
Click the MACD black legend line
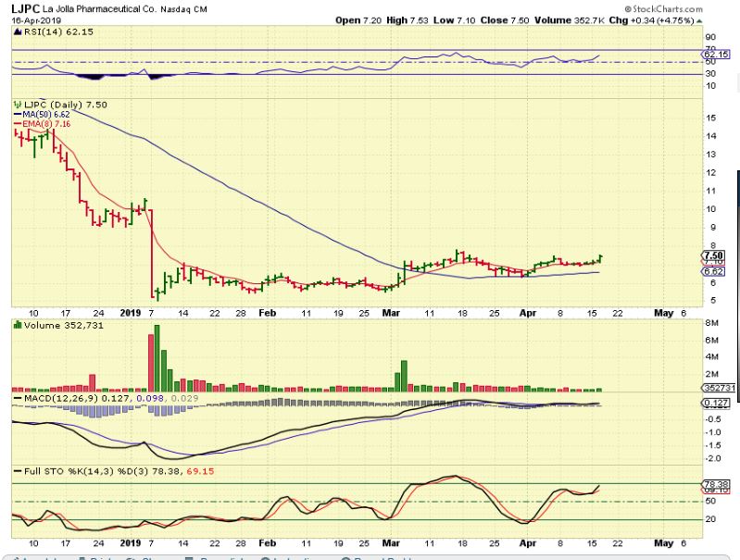[x=18, y=399]
